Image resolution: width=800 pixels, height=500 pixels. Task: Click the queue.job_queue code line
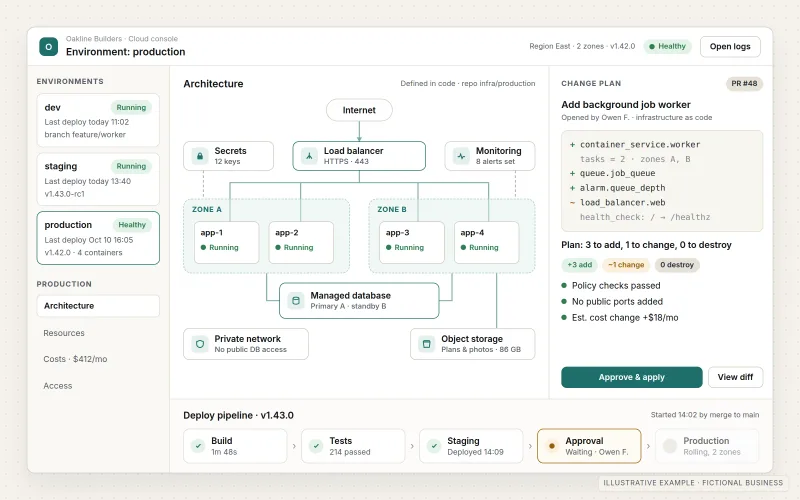(x=612, y=173)
